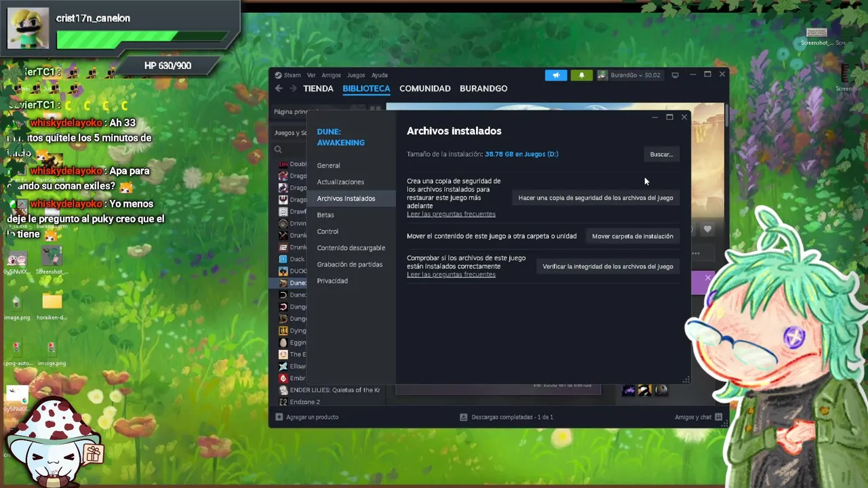Open the green notifications bell

581,75
